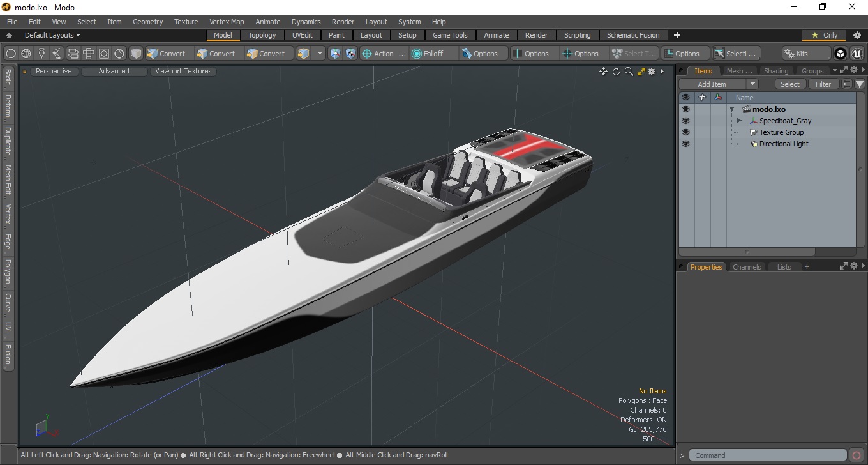The height and width of the screenshot is (465, 868).
Task: Click the circular pie tool icon
Action: [x=119, y=54]
